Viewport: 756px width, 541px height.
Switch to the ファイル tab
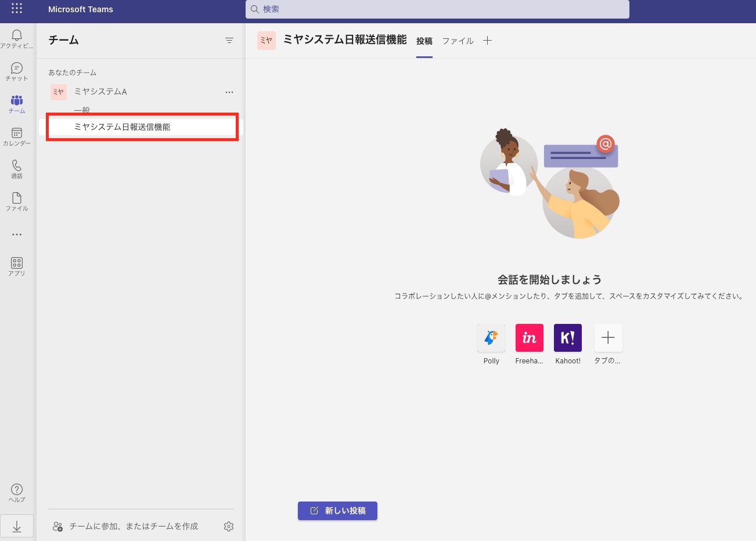tap(458, 41)
